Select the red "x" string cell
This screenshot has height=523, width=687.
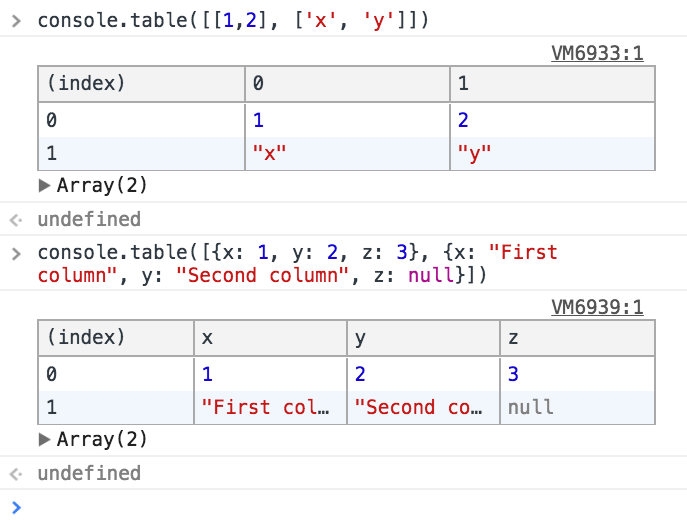[346, 153]
